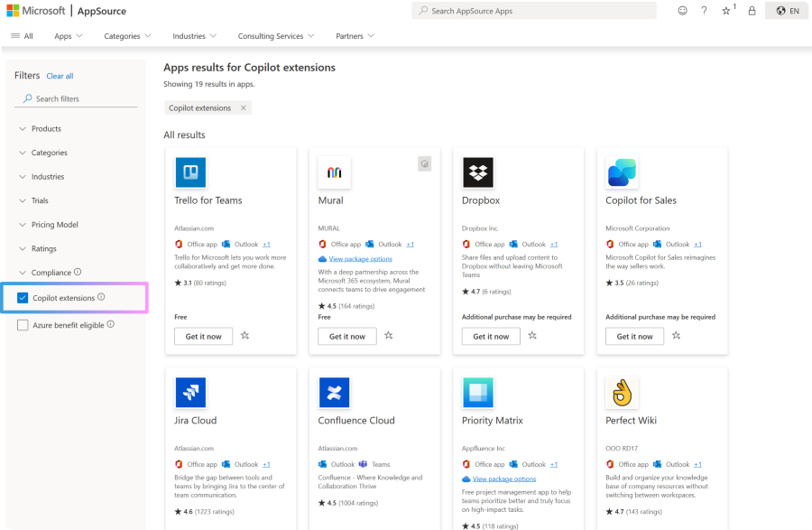Open the Dropbox app tile icon
The height and width of the screenshot is (530, 812).
tap(478, 172)
